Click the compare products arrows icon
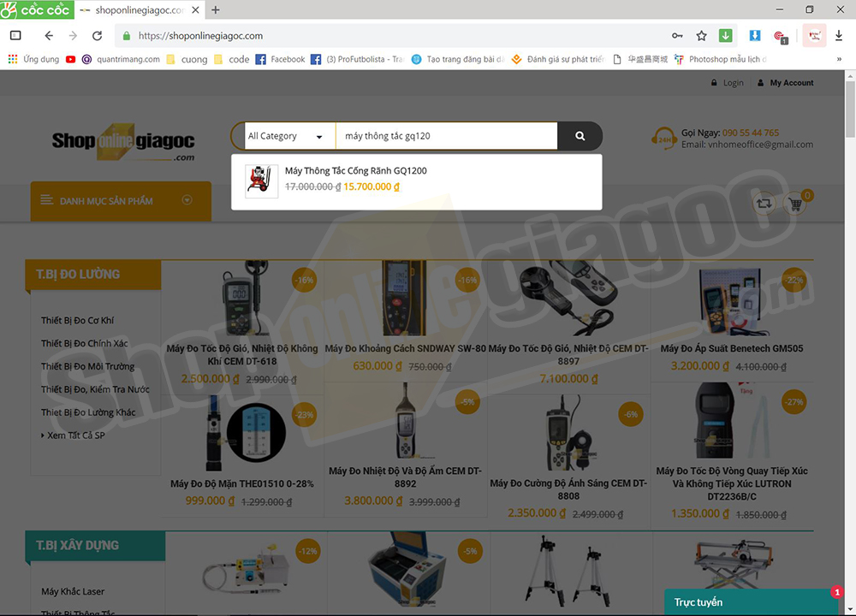856x616 pixels. click(x=764, y=204)
